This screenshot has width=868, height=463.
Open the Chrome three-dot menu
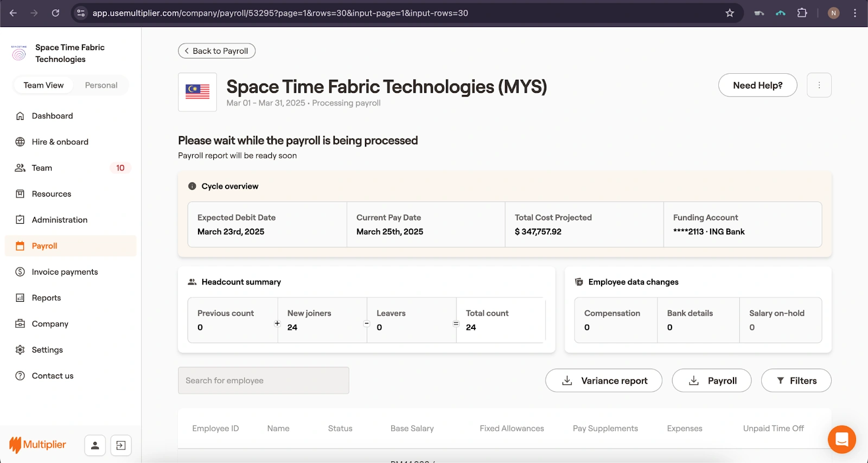click(x=855, y=13)
